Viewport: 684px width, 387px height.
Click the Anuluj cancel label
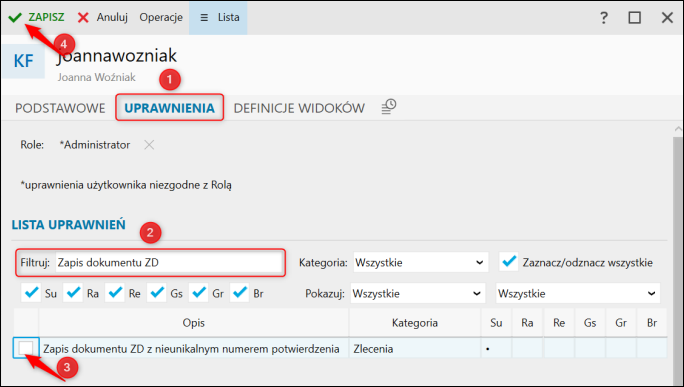(x=112, y=17)
